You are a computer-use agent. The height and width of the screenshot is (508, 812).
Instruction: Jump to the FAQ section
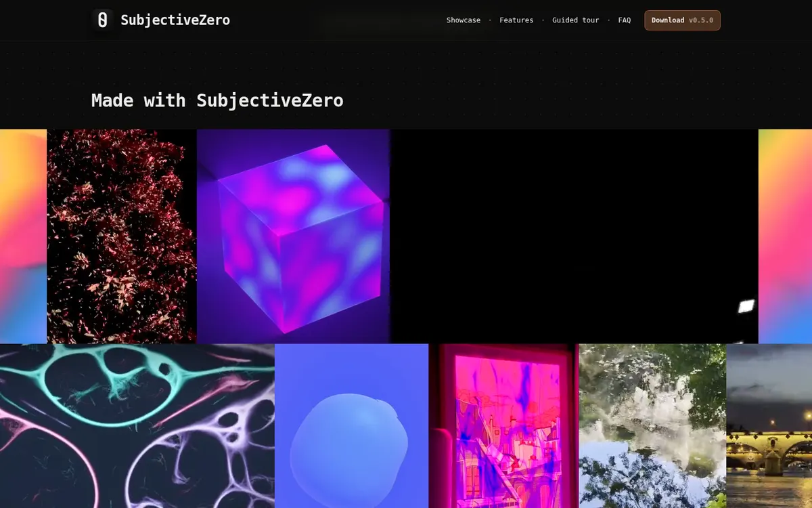[625, 20]
